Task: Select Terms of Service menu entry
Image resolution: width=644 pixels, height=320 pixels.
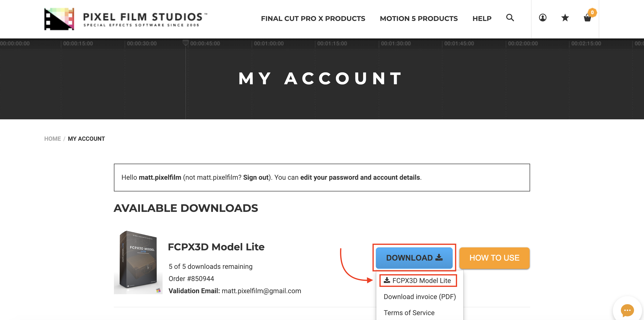Action: pos(409,313)
